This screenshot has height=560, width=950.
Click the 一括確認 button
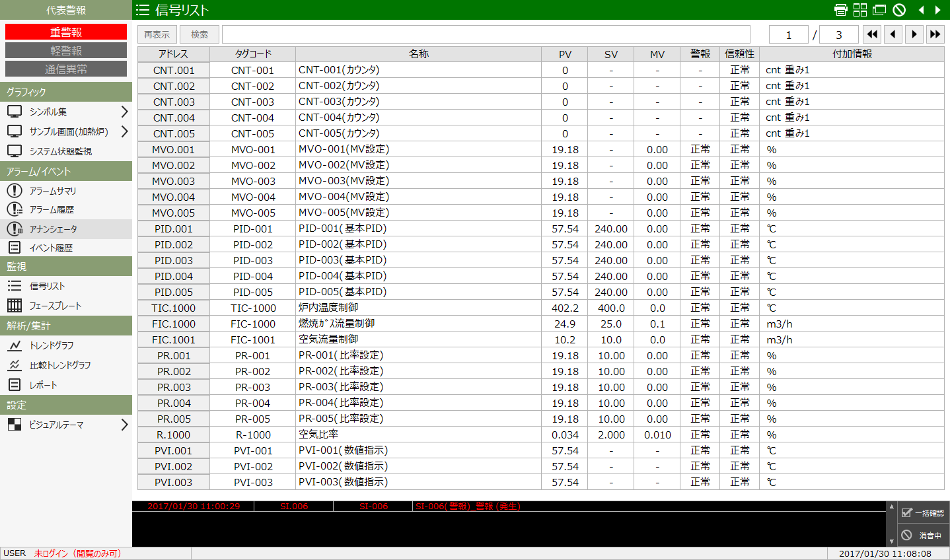pos(923,513)
